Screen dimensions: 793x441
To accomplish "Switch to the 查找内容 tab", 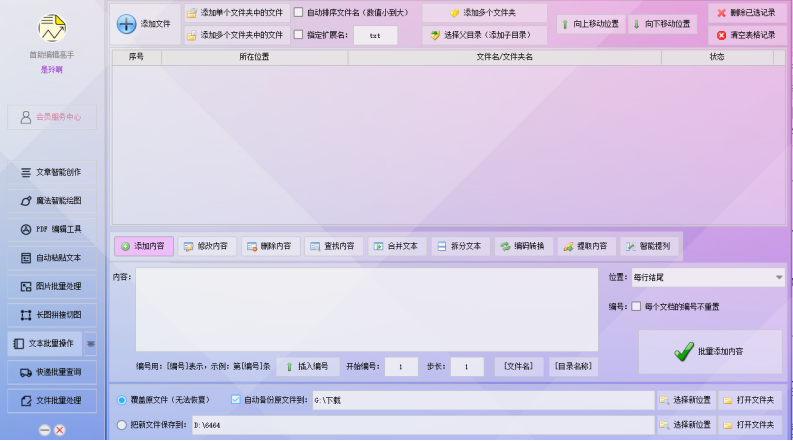I will [334, 246].
